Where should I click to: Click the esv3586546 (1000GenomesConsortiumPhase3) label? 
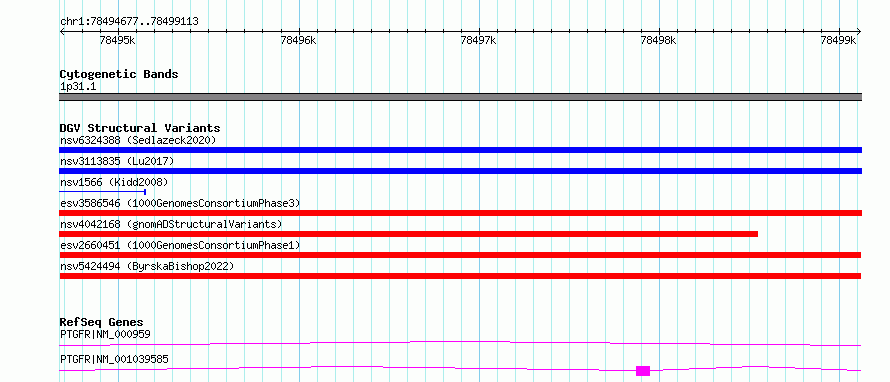pyautogui.click(x=180, y=203)
